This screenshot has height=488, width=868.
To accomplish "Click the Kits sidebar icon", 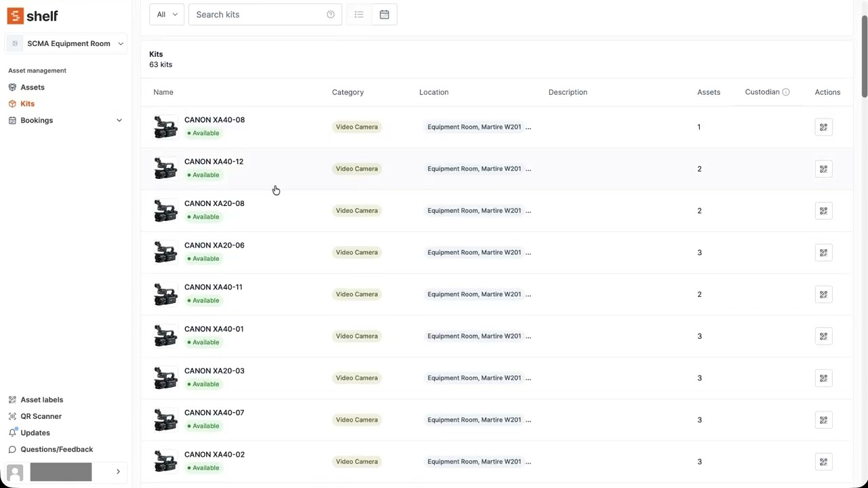I will [12, 104].
